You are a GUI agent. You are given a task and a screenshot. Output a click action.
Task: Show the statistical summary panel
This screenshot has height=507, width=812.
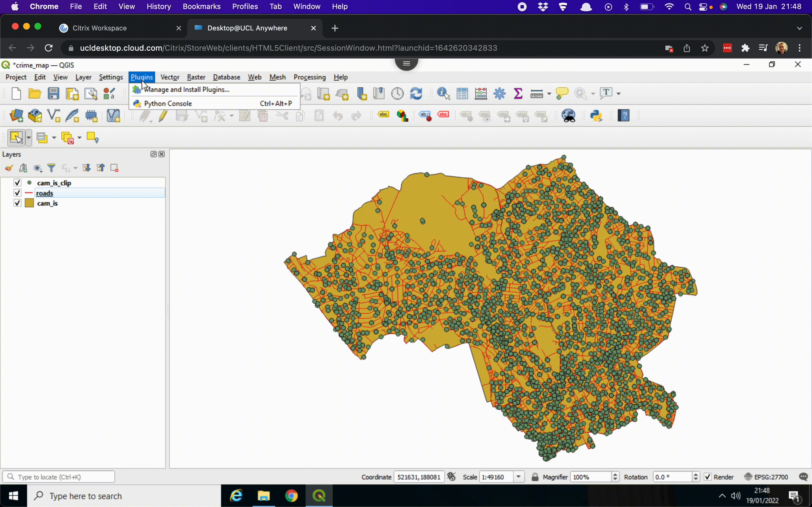point(518,93)
